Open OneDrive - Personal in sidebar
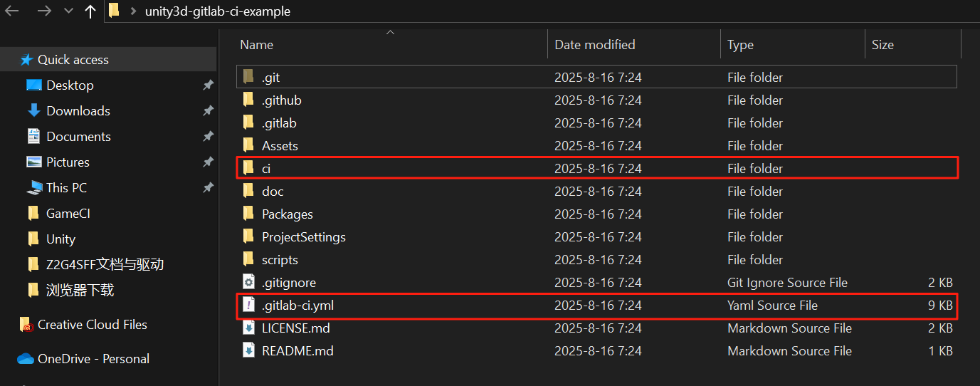 pyautogui.click(x=93, y=359)
